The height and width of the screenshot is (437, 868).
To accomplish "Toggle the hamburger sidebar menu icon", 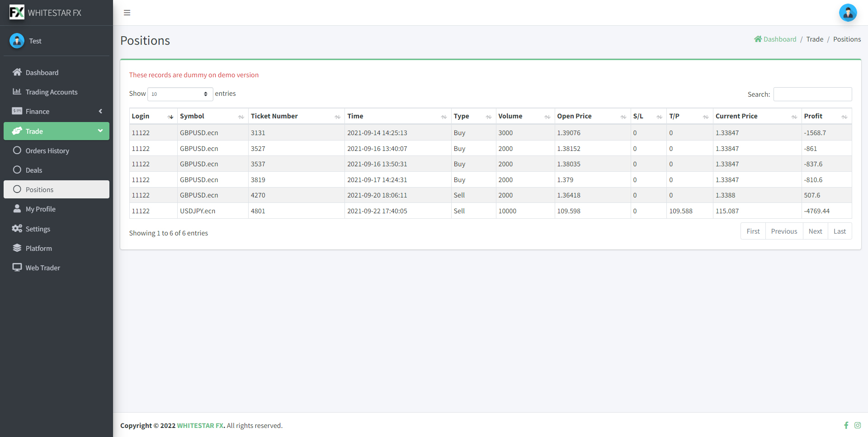I will (127, 13).
